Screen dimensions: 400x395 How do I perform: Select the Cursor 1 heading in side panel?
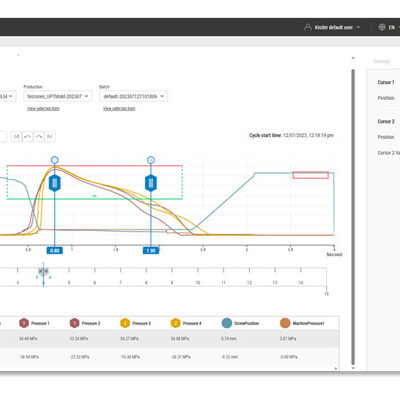[386, 82]
